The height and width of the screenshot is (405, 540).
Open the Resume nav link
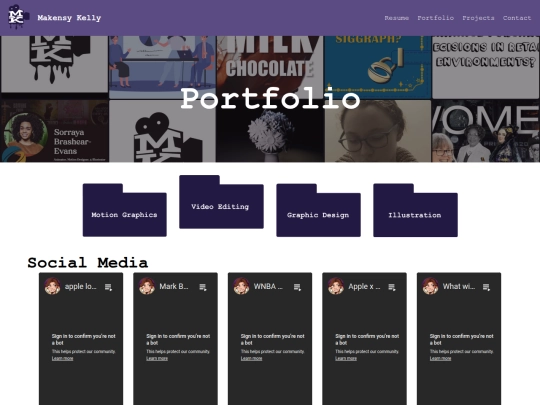coord(396,18)
